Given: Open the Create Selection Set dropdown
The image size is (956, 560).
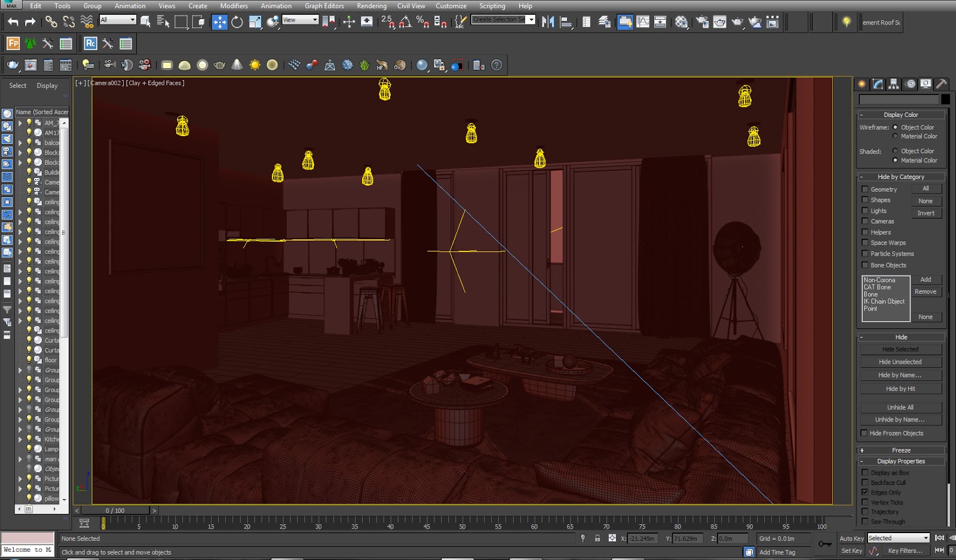Looking at the screenshot, I should pyautogui.click(x=531, y=20).
